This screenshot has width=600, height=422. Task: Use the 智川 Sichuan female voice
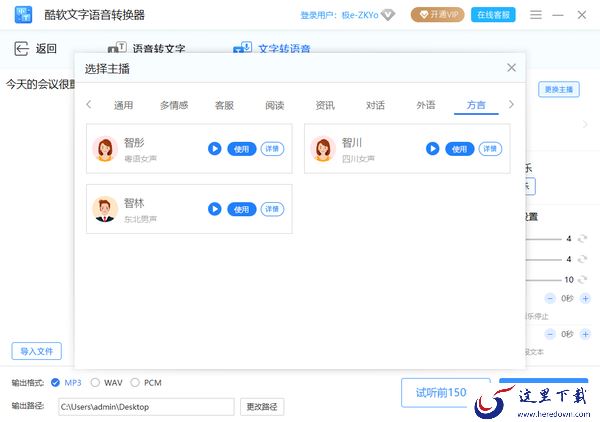point(460,149)
